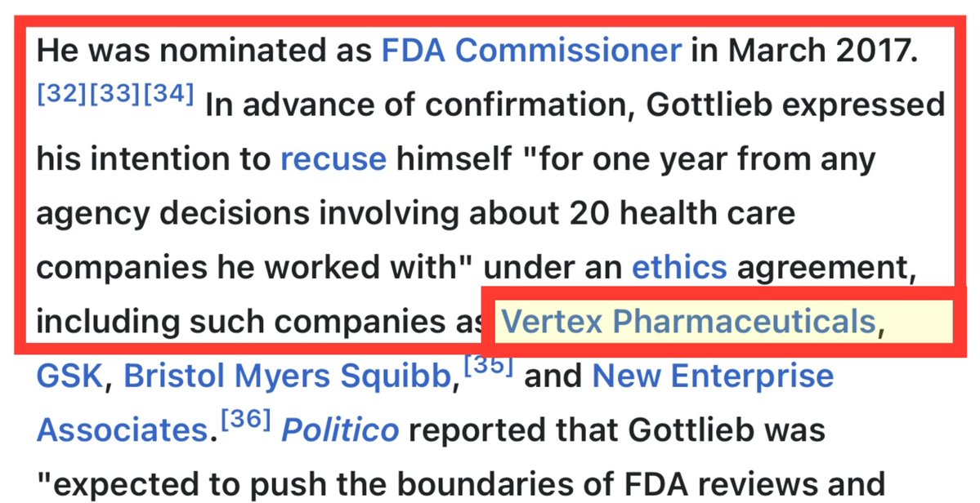Click the highlighted Vertex Pharmaceuticals link
Image resolution: width=980 pixels, height=503 pixels.
687,322
